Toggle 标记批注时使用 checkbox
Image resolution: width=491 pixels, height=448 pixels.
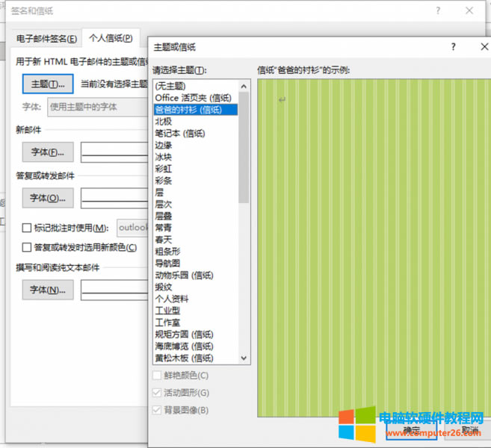pyautogui.click(x=27, y=228)
